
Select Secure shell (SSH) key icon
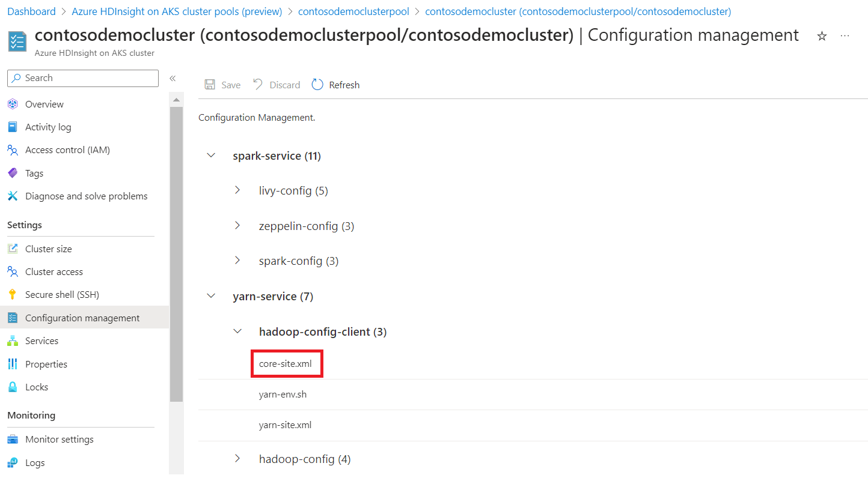(x=13, y=295)
